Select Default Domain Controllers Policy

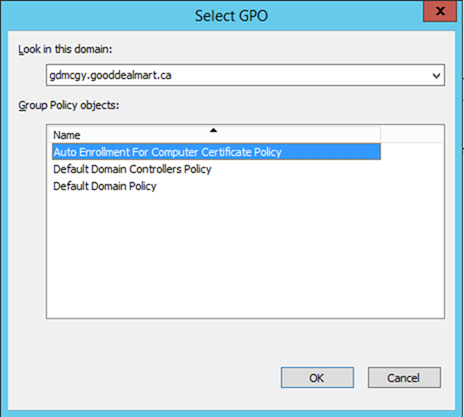point(132,169)
